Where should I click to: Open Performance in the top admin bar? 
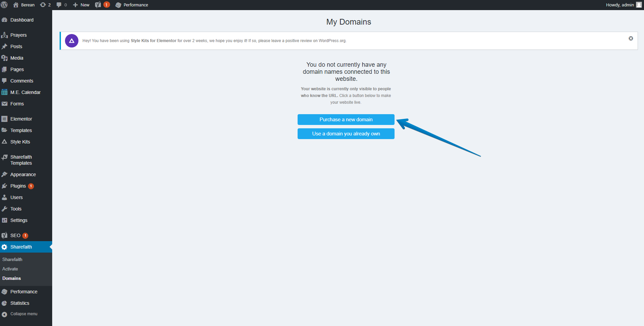point(132,5)
